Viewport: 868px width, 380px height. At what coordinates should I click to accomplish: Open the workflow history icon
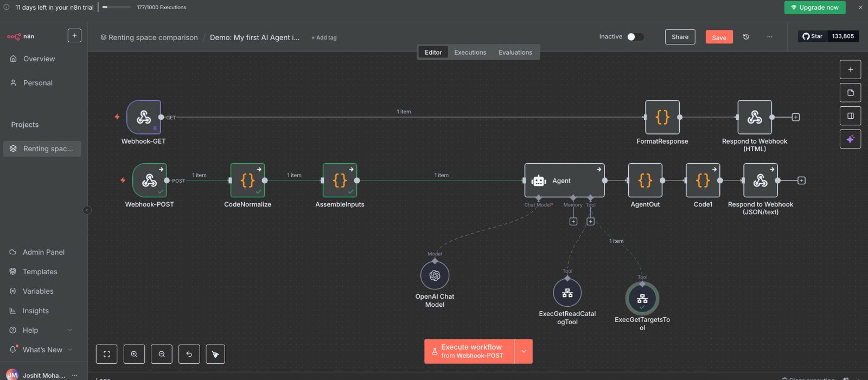746,37
